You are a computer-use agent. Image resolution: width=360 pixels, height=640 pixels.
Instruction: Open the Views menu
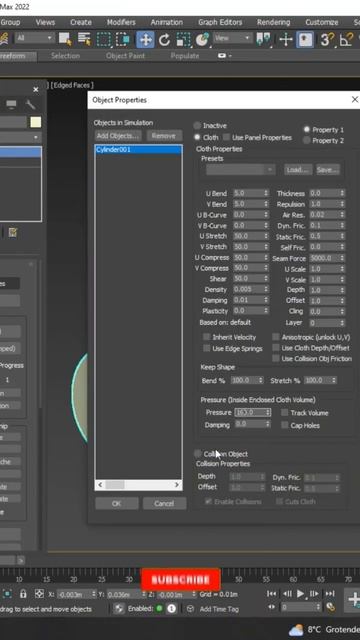pyautogui.click(x=45, y=22)
